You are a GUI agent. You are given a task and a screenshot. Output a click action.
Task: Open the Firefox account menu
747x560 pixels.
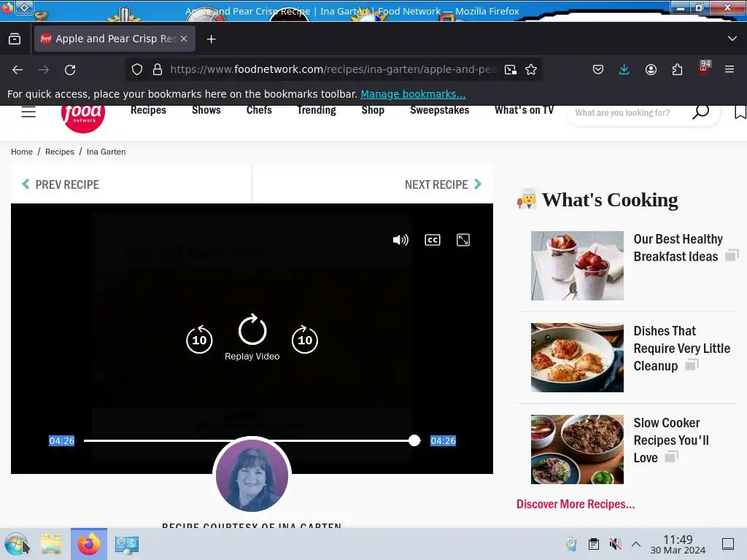pos(651,69)
